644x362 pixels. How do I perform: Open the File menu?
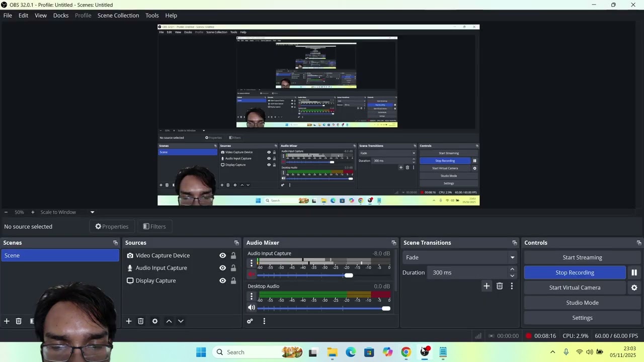(x=8, y=16)
